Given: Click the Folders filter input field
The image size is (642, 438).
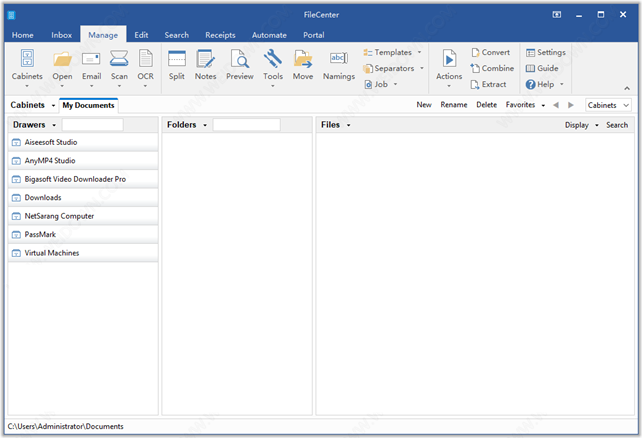Looking at the screenshot, I should (x=246, y=125).
